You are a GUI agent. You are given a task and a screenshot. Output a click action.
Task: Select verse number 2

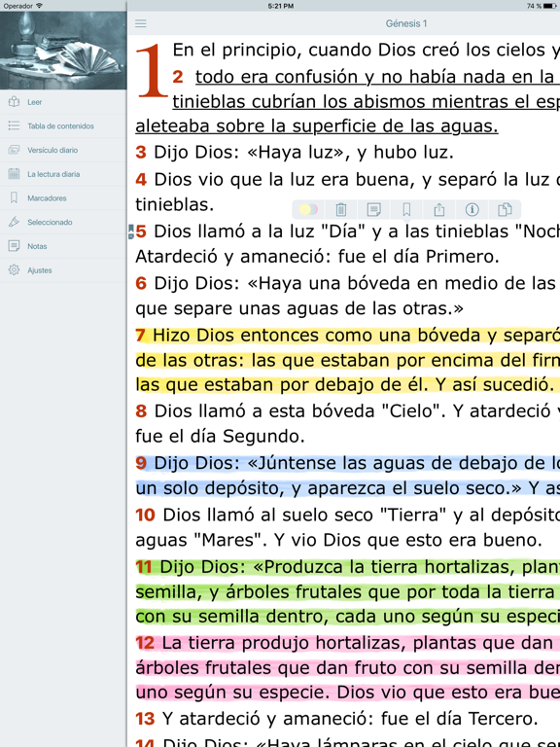point(178,77)
